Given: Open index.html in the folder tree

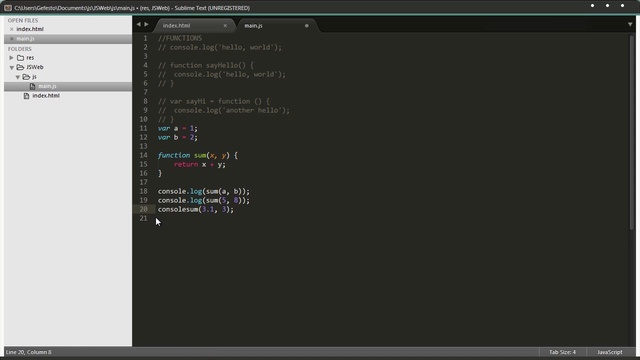Looking at the screenshot, I should pos(46,96).
